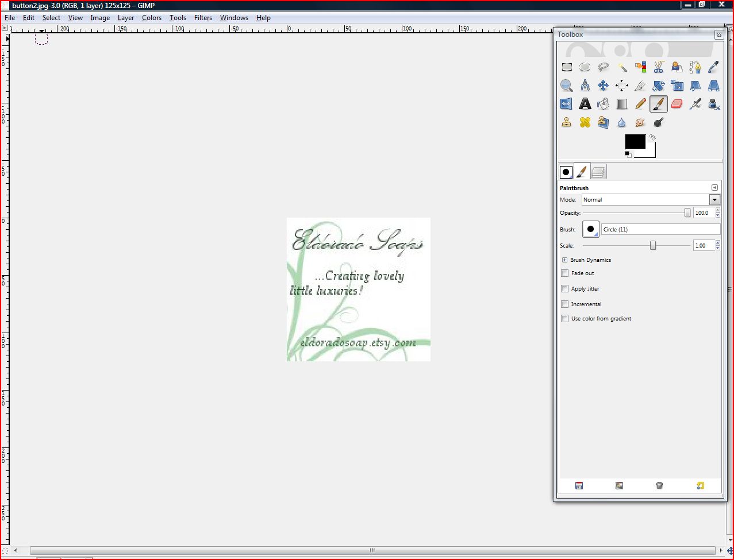
Task: Select the Paths pen tool
Action: point(695,67)
